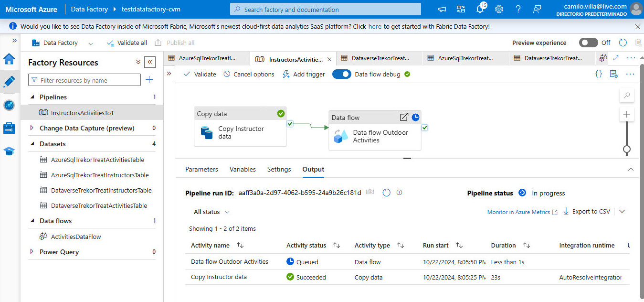The width and height of the screenshot is (644, 302).
Task: Open Data flow activity external link icon
Action: 404,117
